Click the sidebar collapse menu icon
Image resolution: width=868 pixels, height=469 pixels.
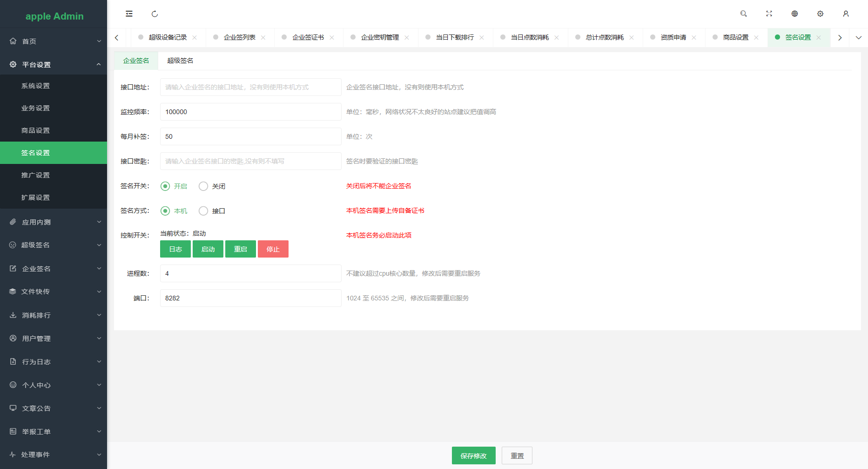(x=129, y=14)
